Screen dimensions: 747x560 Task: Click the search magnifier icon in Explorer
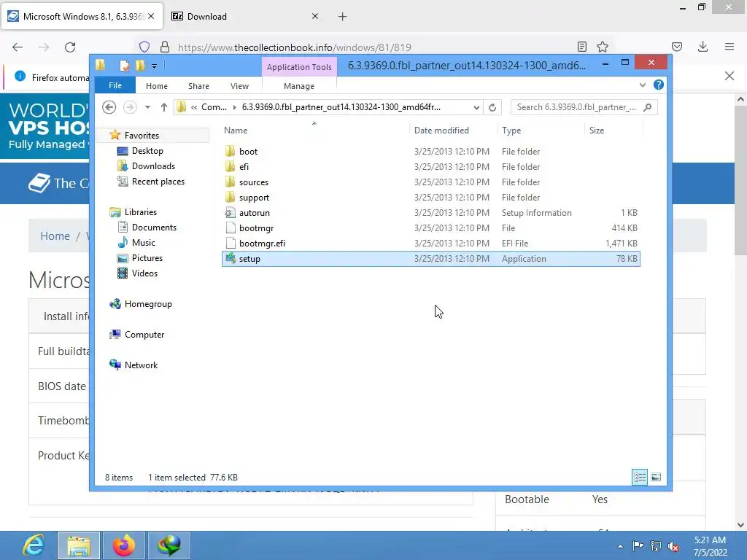point(648,107)
